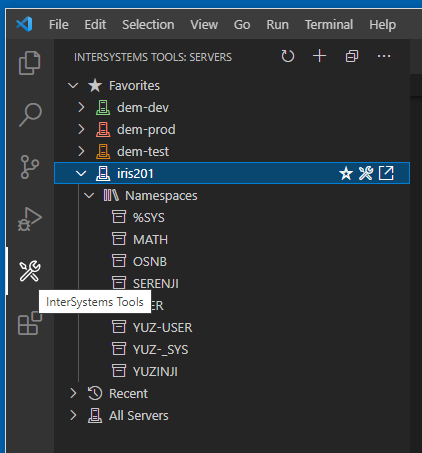Collapse the Namespaces tree node
This screenshot has height=453, width=422.
point(89,195)
